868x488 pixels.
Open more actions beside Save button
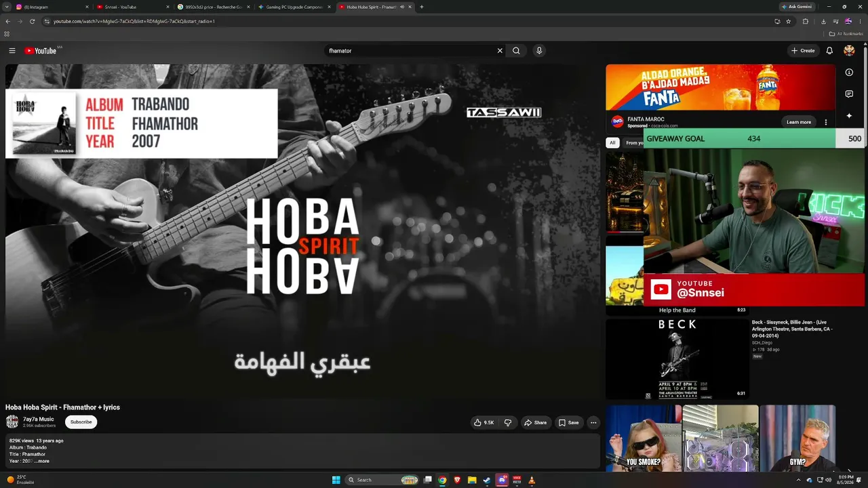593,422
